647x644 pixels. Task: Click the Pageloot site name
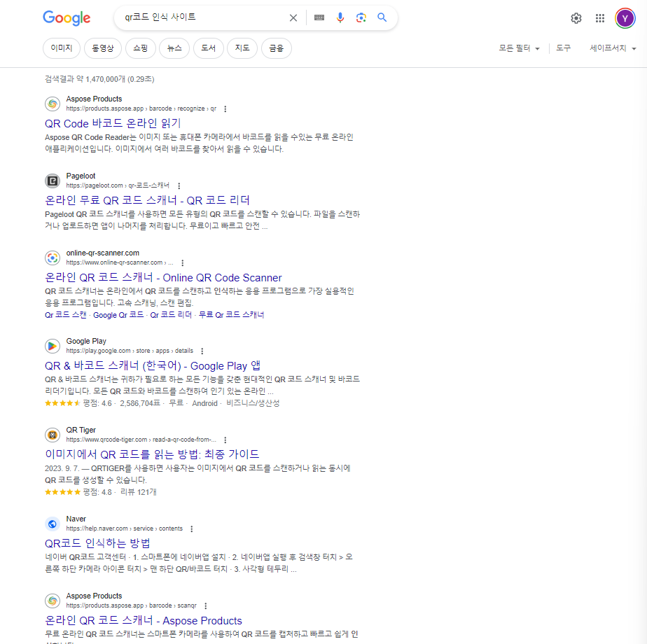click(81, 176)
